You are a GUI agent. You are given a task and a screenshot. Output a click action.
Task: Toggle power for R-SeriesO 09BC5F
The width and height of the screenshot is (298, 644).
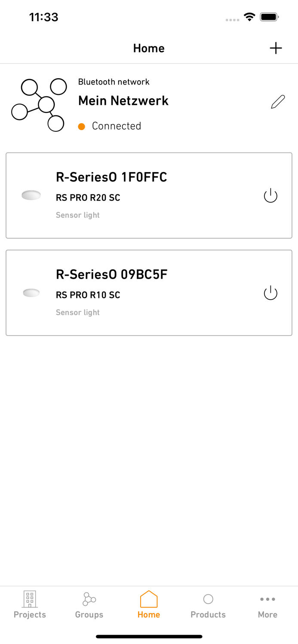[270, 293]
